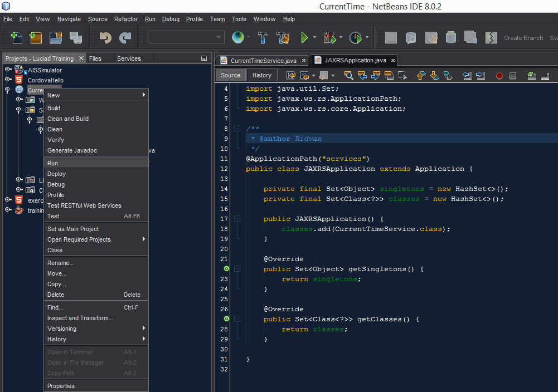Click the Next Bookmark icon
Image resolution: width=558 pixels, height=392 pixels.
(x=434, y=75)
